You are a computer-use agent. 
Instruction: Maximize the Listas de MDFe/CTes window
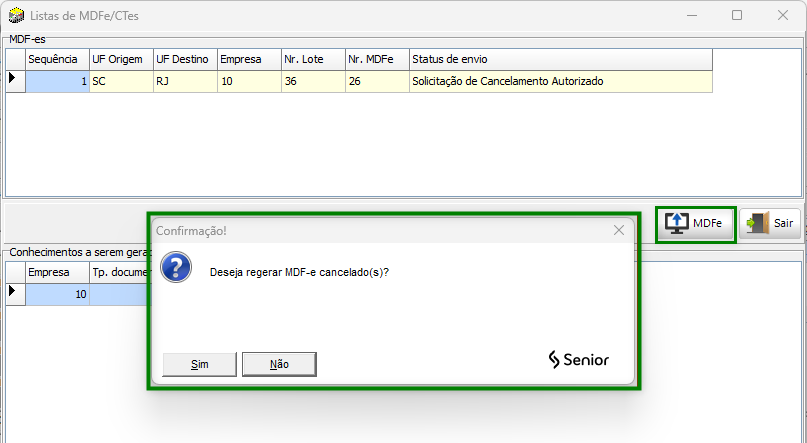(x=737, y=16)
